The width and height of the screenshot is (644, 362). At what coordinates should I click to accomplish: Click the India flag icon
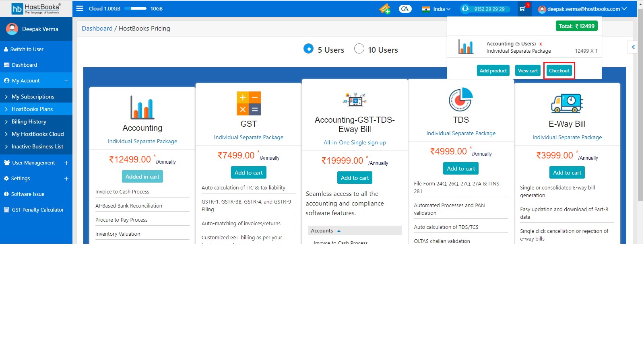click(426, 9)
